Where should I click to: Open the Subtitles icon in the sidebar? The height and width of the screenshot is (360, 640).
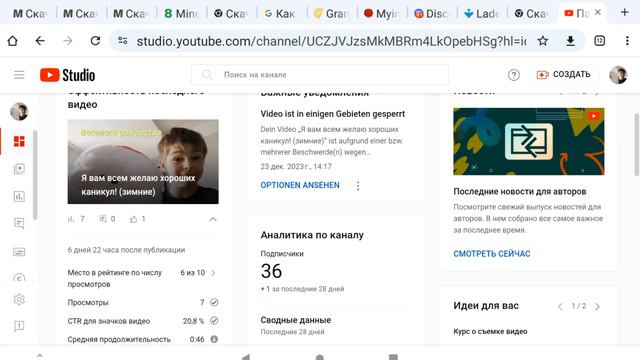(x=19, y=252)
